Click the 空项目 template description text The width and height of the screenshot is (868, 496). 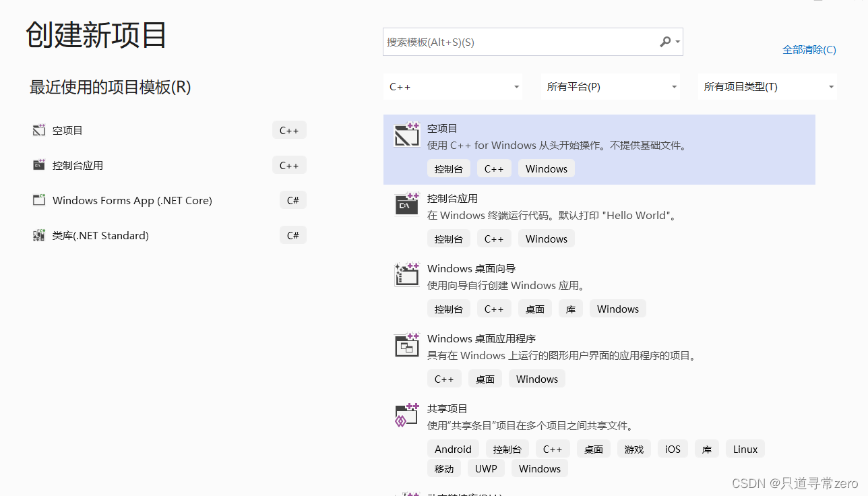(x=559, y=145)
